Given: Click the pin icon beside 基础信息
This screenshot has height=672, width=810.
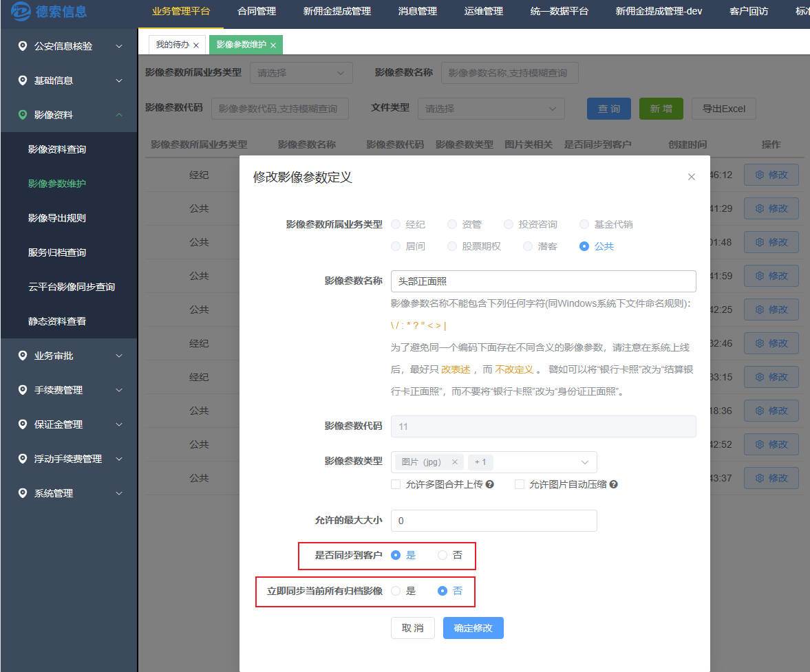Looking at the screenshot, I should (x=22, y=80).
